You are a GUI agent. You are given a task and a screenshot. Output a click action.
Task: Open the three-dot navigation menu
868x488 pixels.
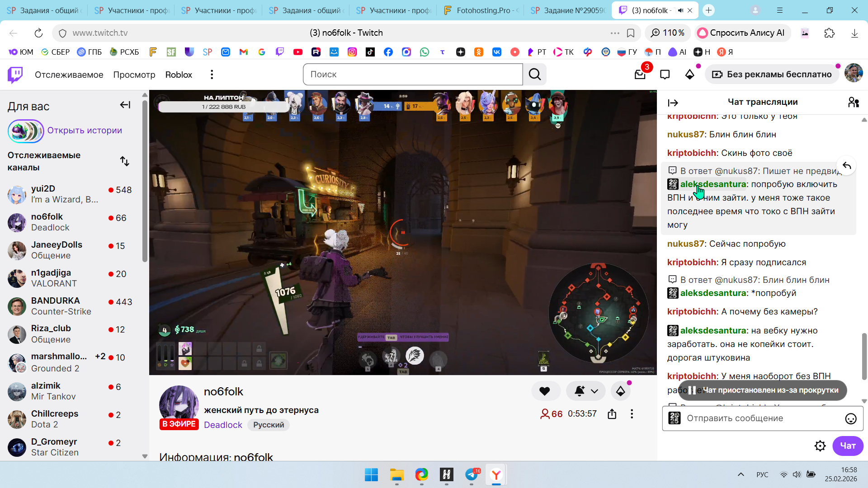[x=212, y=75]
